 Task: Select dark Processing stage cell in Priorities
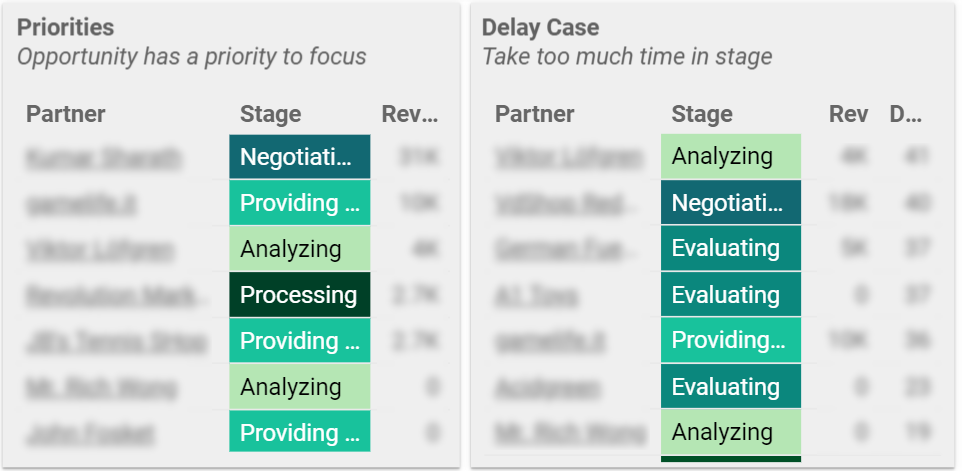[300, 295]
